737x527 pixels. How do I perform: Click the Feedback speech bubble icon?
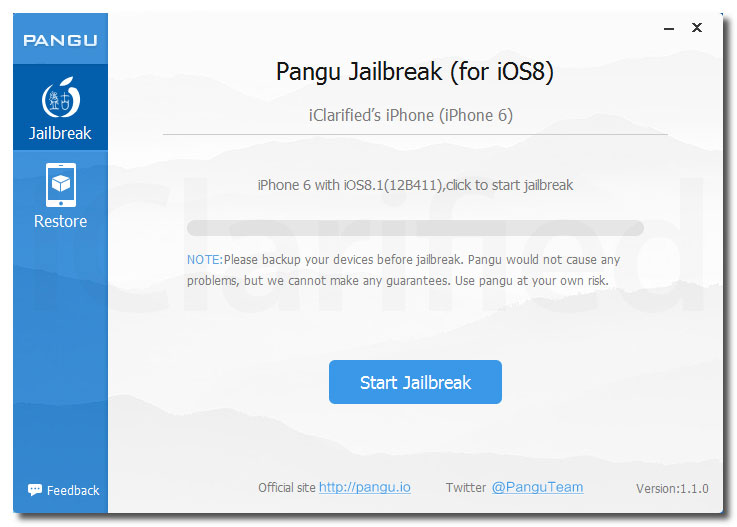click(35, 490)
